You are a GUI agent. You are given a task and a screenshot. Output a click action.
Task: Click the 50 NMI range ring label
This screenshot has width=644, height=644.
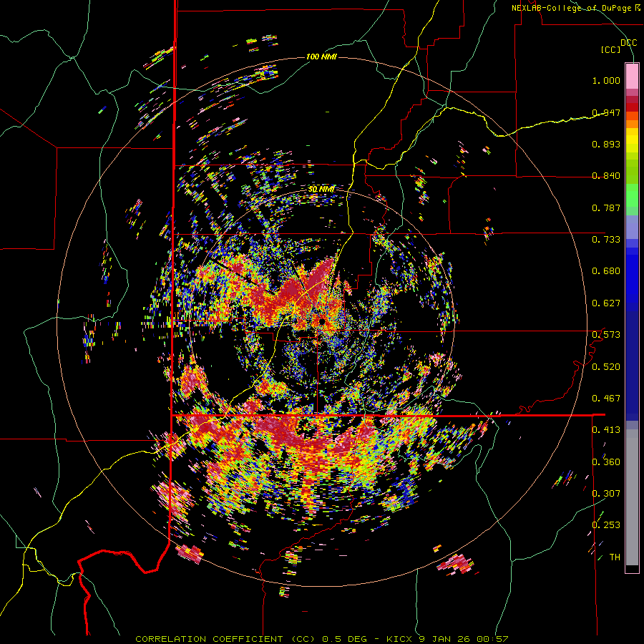(321, 190)
